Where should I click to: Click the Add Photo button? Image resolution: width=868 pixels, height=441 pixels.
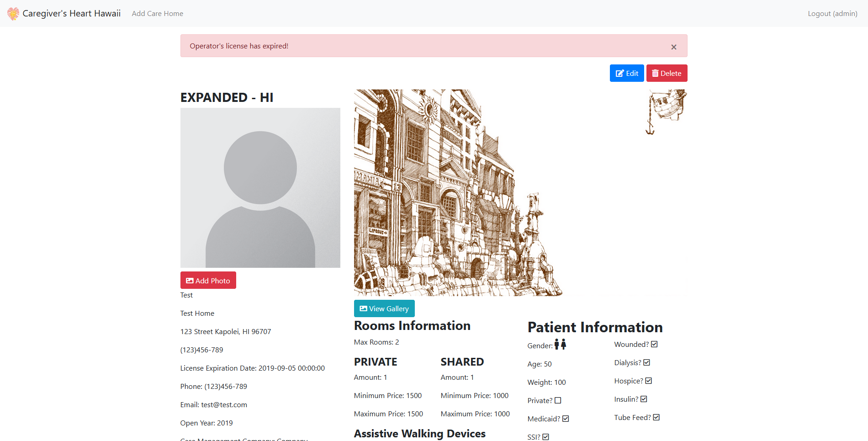click(208, 280)
